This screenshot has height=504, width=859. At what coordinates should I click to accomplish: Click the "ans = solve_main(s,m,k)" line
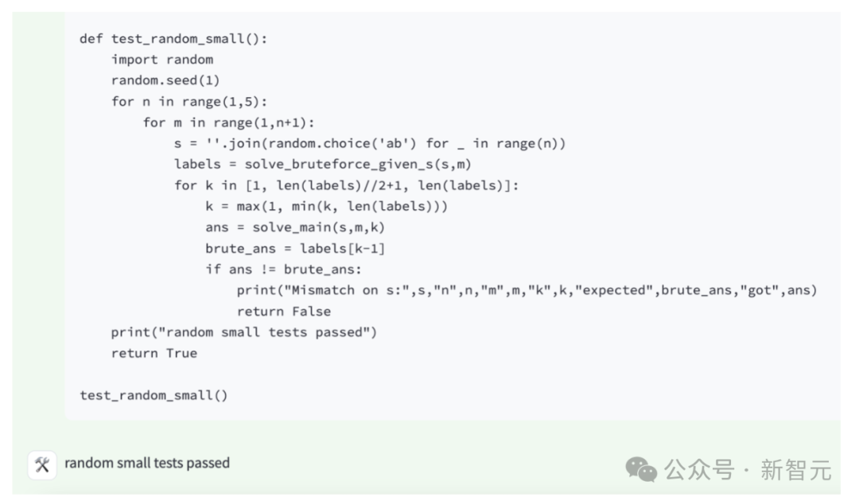(295, 227)
